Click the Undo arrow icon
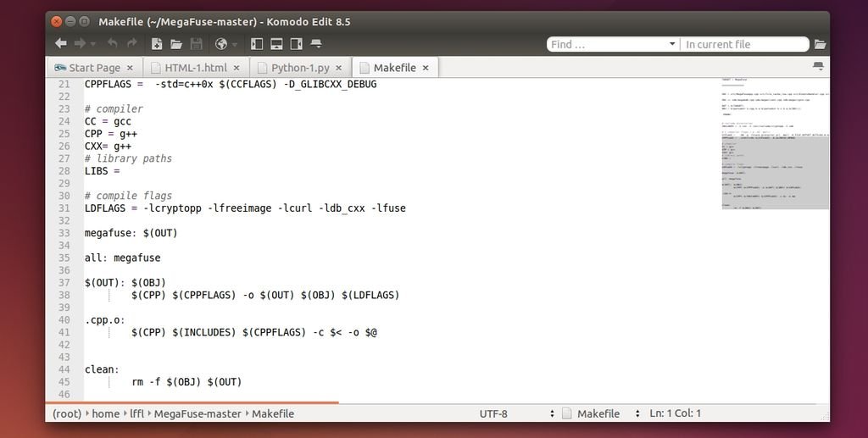868x438 pixels. (112, 43)
